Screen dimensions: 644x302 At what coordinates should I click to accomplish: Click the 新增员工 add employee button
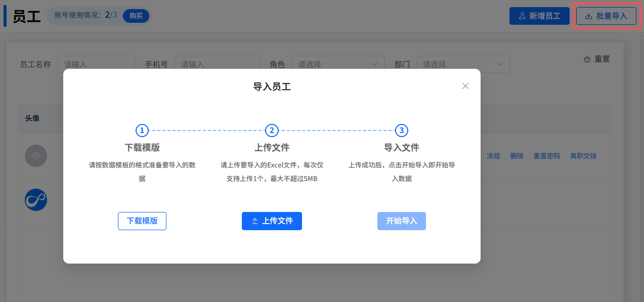tap(540, 16)
